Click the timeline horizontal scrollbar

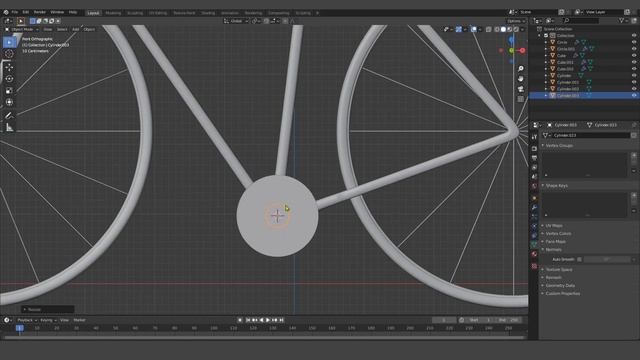[x=264, y=338]
